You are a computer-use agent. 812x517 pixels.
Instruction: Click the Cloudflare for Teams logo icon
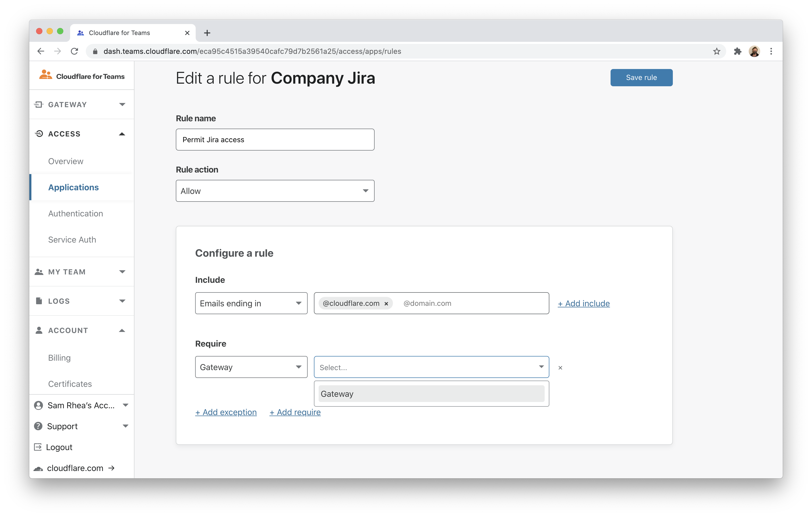pos(46,75)
